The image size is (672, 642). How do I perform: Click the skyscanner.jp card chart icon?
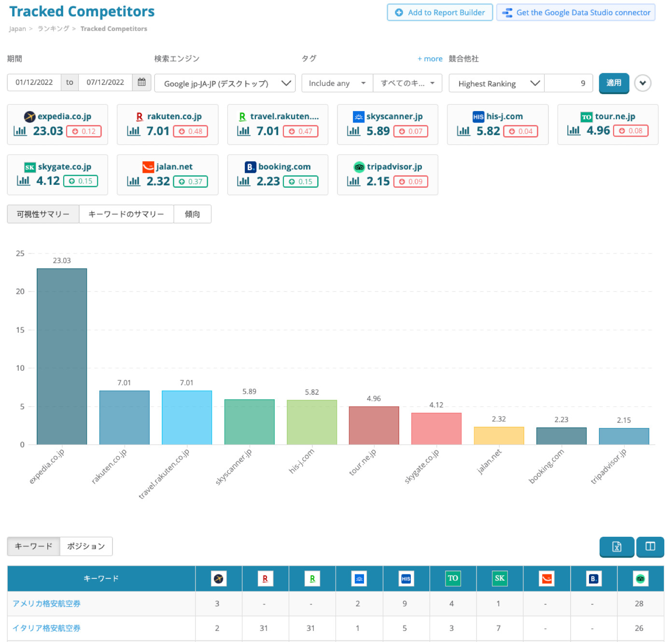coord(354,131)
